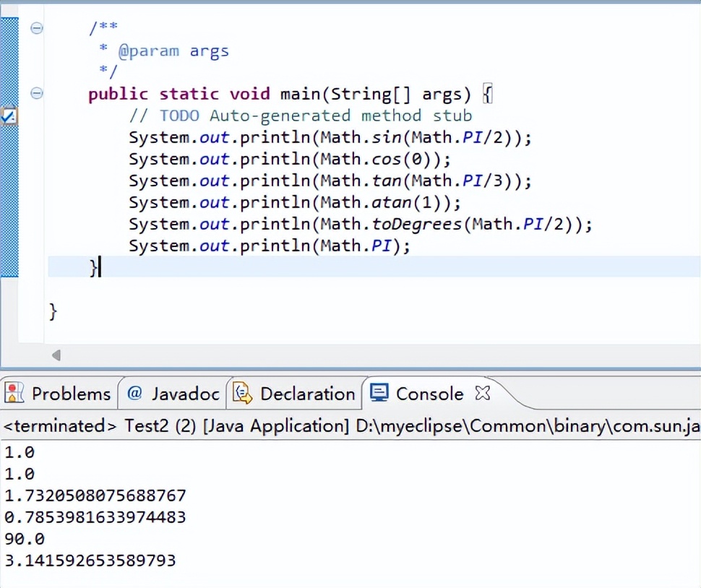Open the Problems tab
This screenshot has height=588, width=701.
pos(59,394)
